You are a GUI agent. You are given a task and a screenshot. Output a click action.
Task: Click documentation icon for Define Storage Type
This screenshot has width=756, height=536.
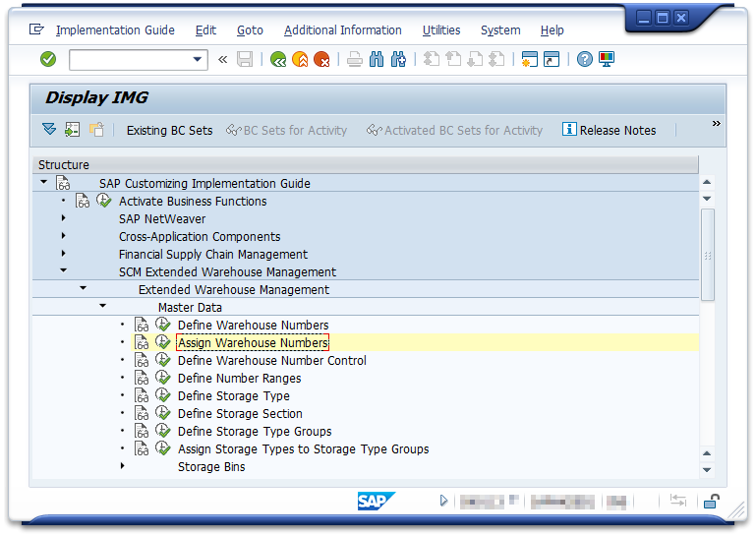(x=142, y=395)
